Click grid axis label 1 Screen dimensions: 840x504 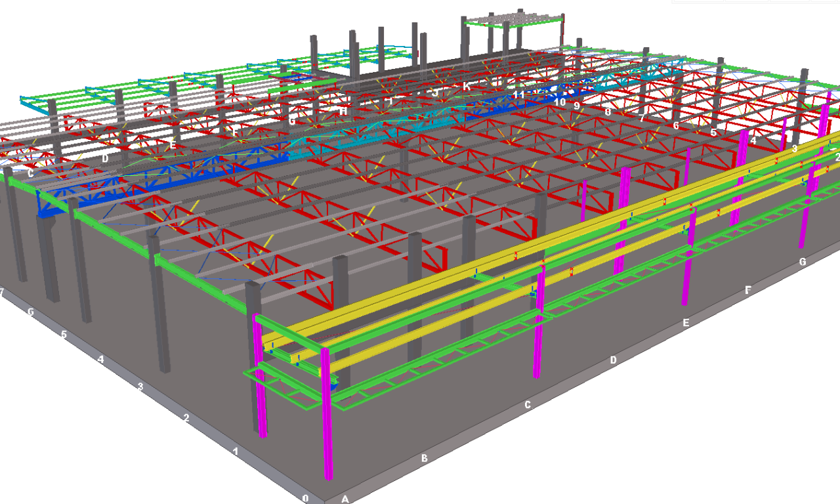pos(236,451)
